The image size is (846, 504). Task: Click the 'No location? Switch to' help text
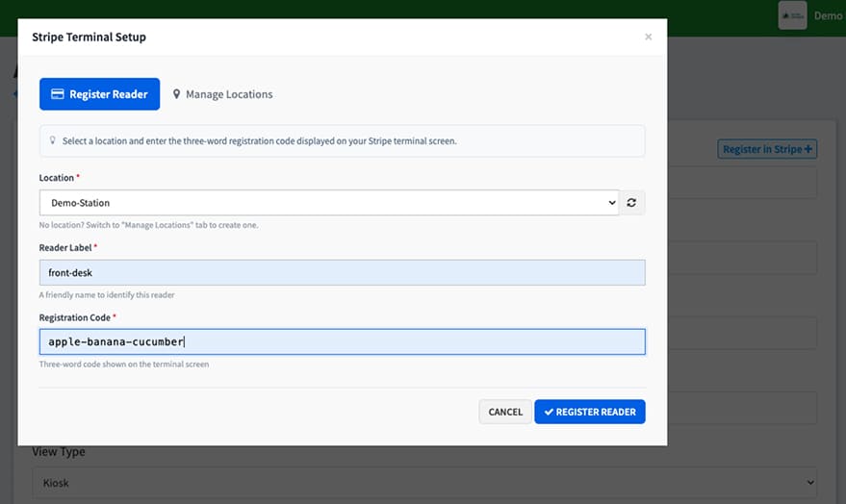(148, 225)
